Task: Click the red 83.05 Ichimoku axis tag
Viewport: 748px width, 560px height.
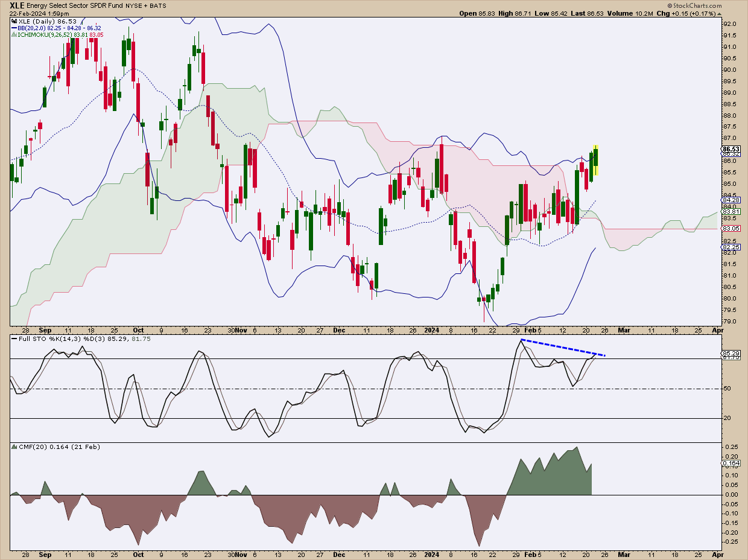Action: point(731,229)
